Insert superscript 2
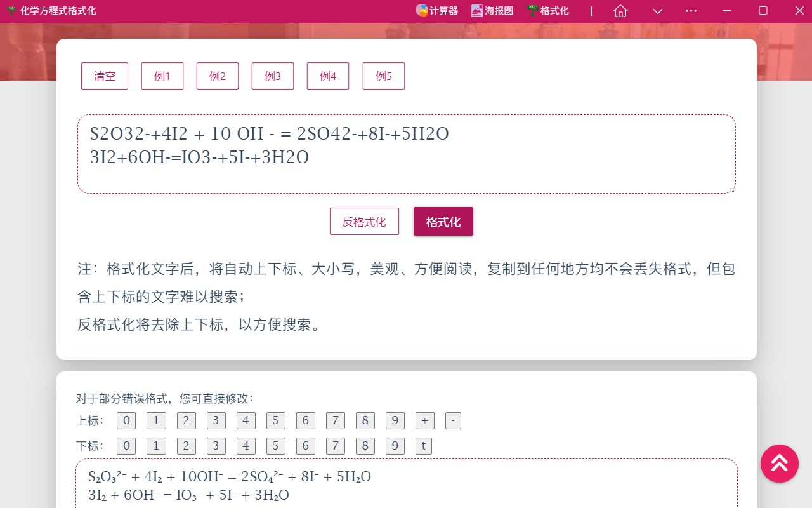This screenshot has width=812, height=508. click(x=186, y=420)
